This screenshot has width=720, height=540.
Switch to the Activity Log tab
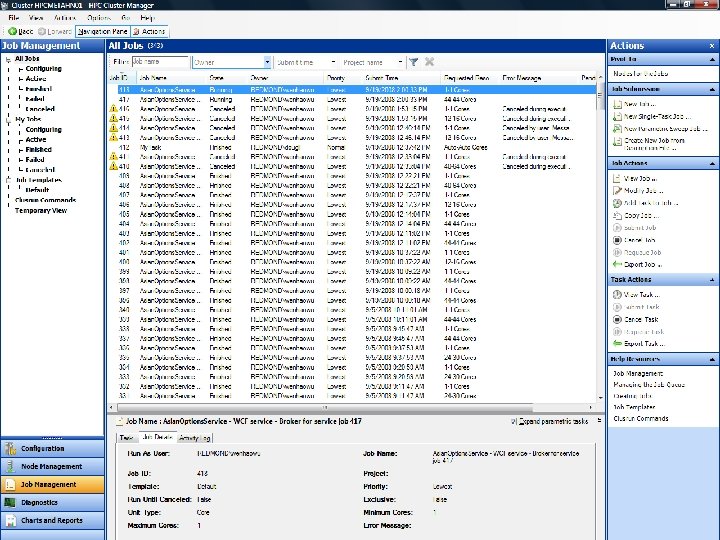(195, 438)
